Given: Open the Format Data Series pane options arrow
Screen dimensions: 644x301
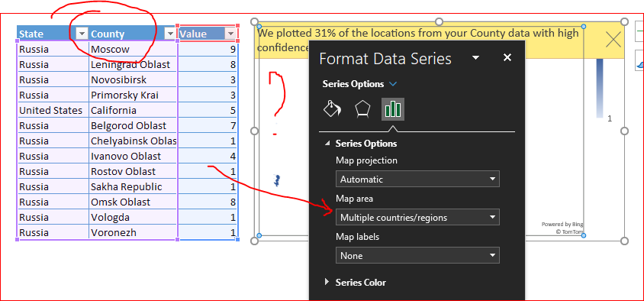Looking at the screenshot, I should point(476,57).
